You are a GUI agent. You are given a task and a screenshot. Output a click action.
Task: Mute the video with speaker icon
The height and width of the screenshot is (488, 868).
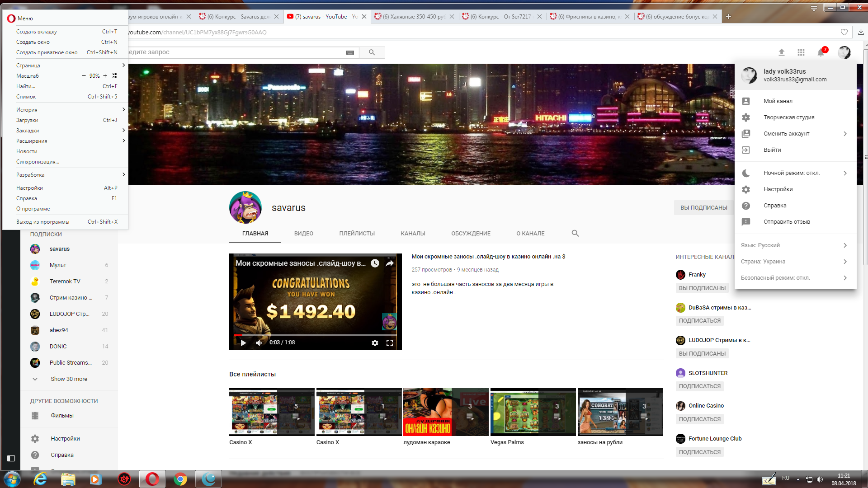coord(259,343)
